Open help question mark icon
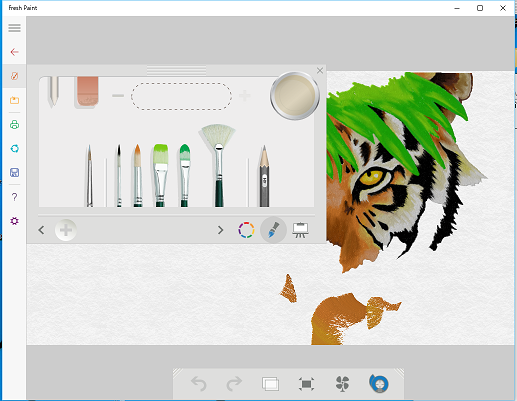The height and width of the screenshot is (401, 517). (14, 197)
